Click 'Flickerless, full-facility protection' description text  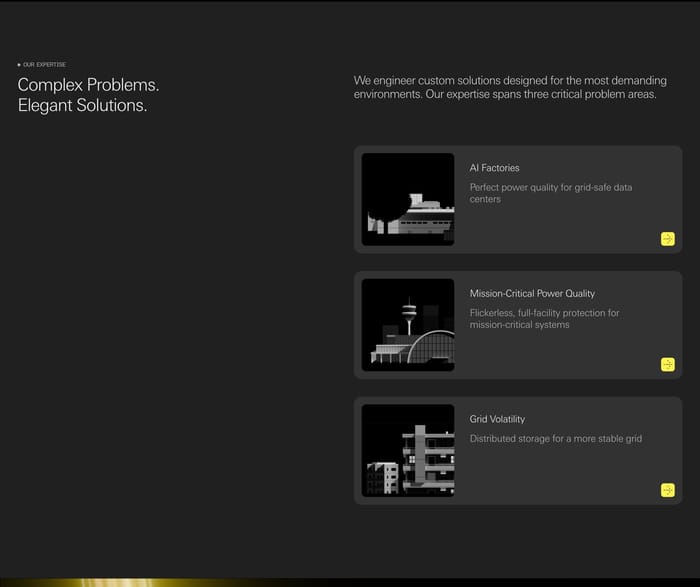[x=544, y=319]
